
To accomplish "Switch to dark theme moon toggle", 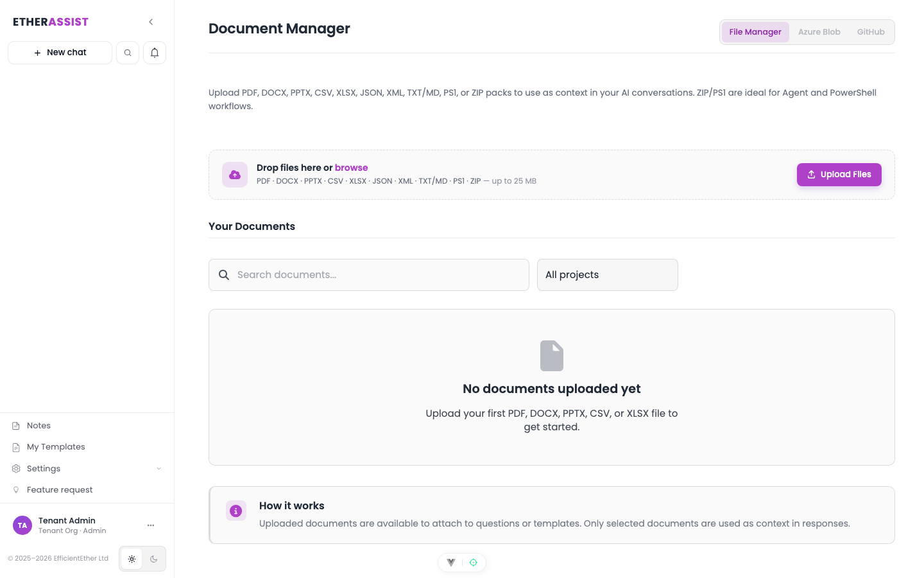I will pos(153,559).
